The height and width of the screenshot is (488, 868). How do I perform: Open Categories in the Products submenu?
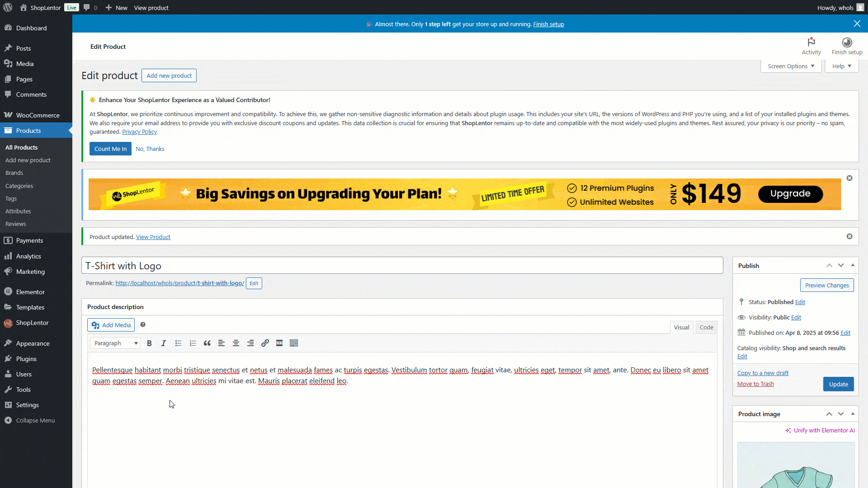pyautogui.click(x=19, y=186)
